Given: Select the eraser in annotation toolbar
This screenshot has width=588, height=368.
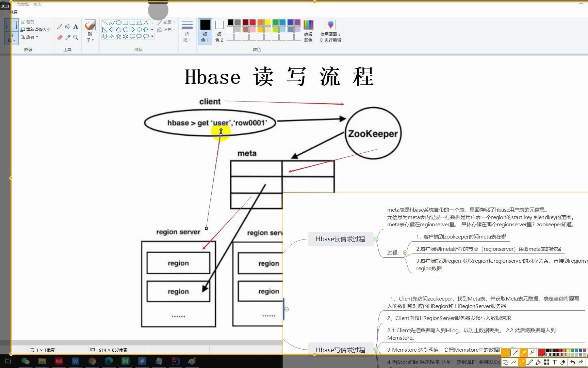Looking at the screenshot, I should (x=563, y=362).
